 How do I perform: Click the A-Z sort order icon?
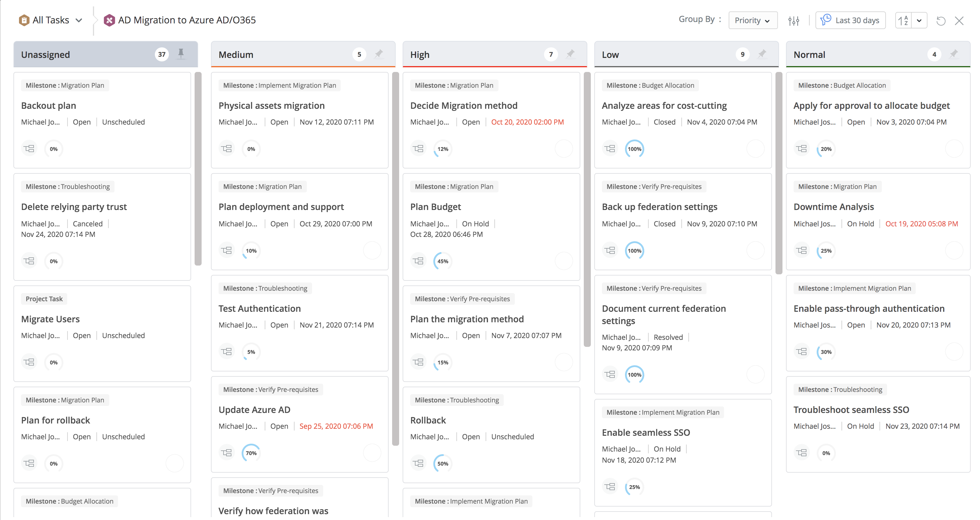point(903,20)
